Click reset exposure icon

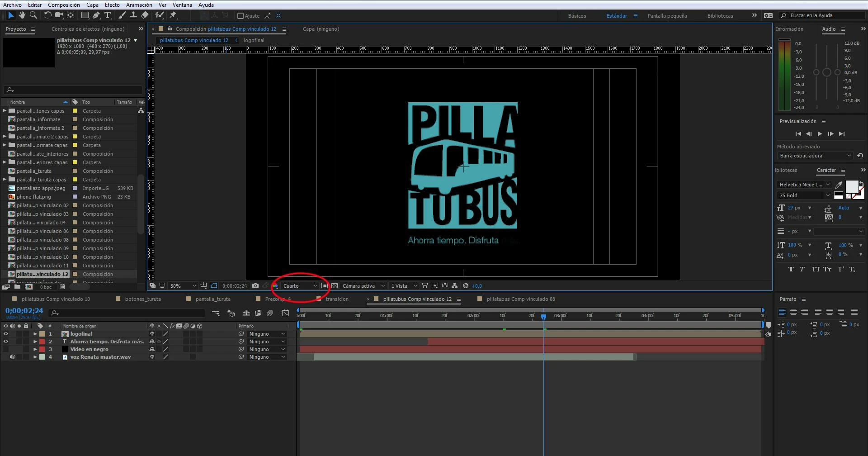pyautogui.click(x=466, y=286)
